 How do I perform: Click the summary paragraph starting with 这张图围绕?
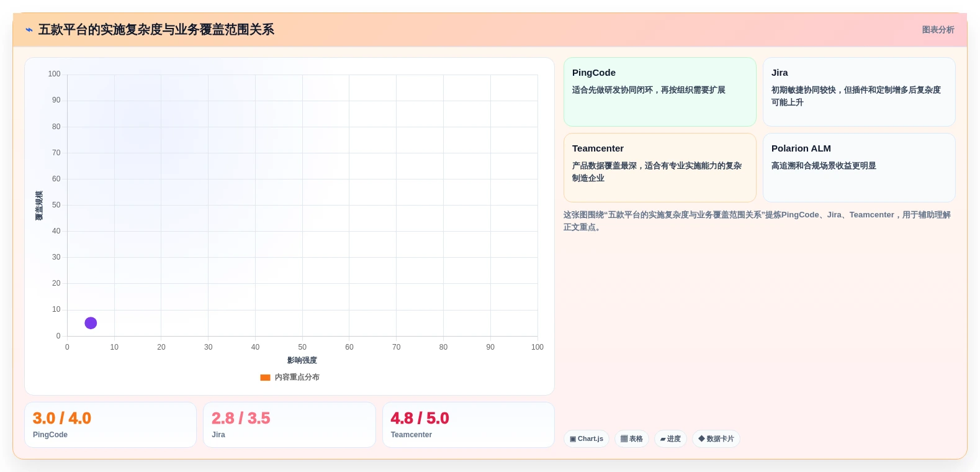[757, 221]
